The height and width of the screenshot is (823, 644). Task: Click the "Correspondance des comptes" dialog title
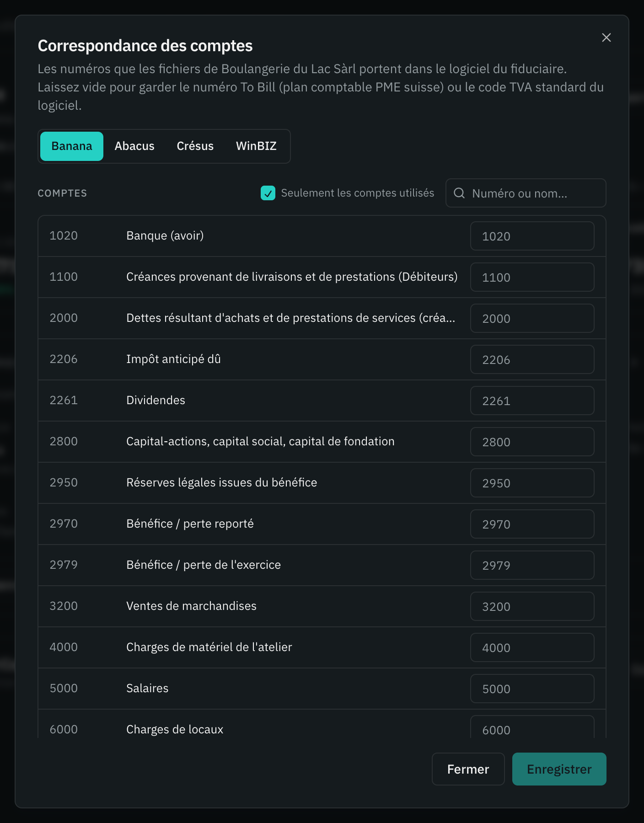[145, 46]
